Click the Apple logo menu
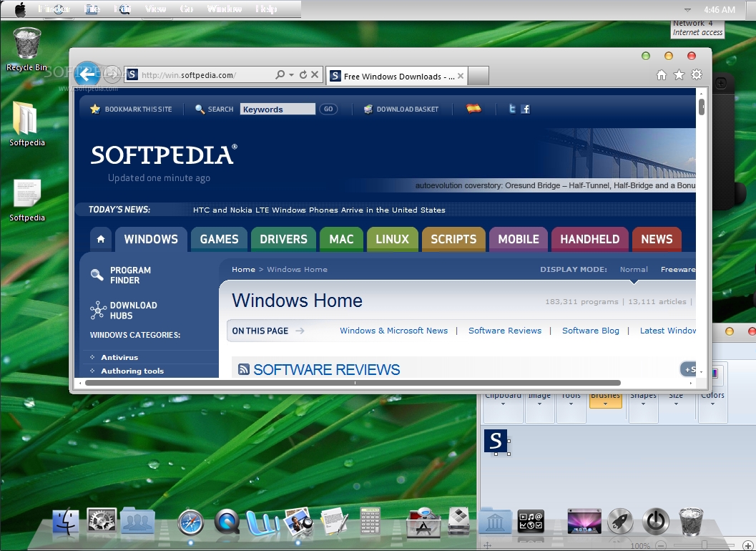This screenshot has height=551, width=756. (20, 9)
